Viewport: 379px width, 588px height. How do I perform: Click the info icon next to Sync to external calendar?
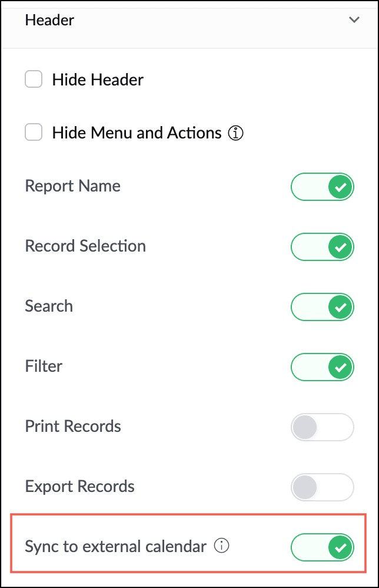coord(221,546)
